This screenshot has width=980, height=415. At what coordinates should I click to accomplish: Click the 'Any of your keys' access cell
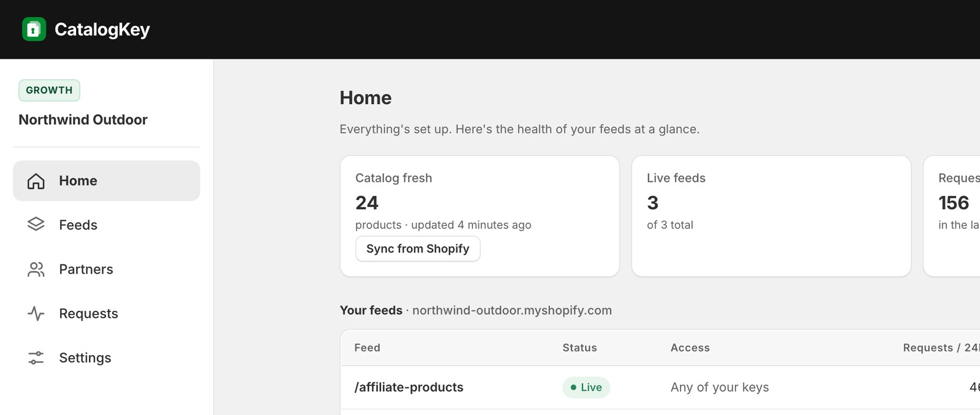tap(720, 387)
